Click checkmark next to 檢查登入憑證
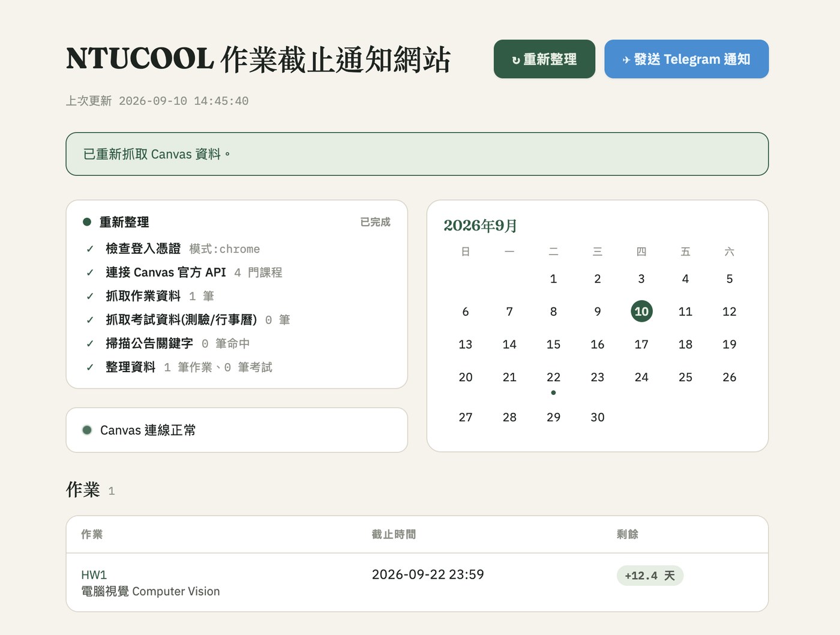The width and height of the screenshot is (840, 635). click(90, 249)
